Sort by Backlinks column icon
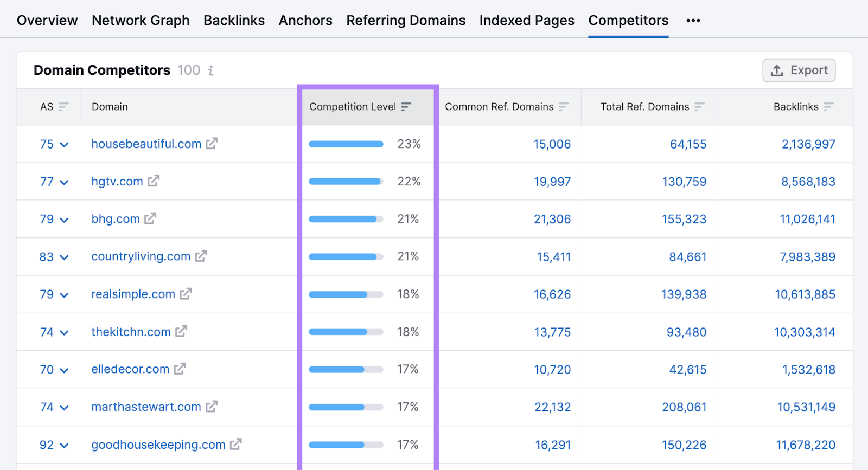The width and height of the screenshot is (868, 470). click(x=828, y=107)
